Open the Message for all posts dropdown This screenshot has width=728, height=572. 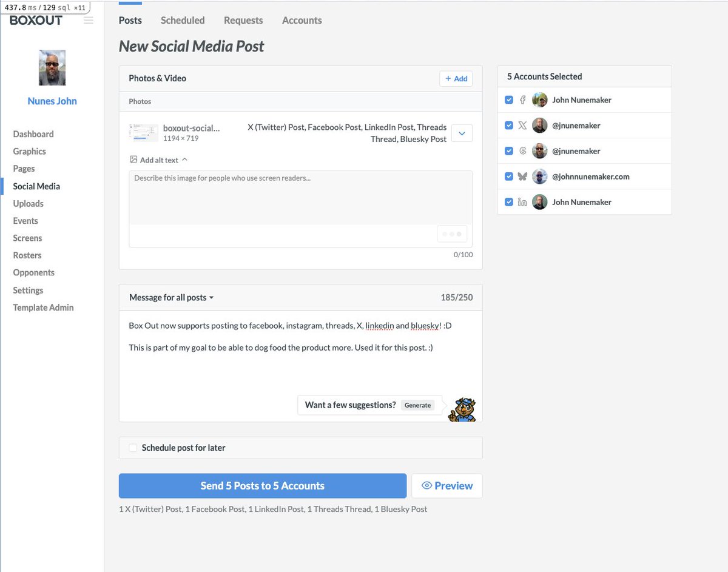[x=172, y=297]
